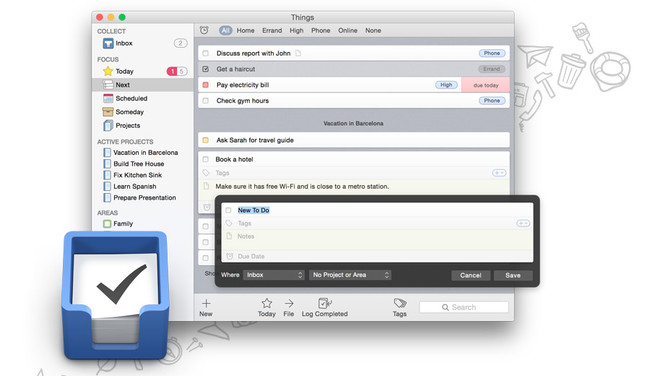
Task: Filter by Phone tag
Action: click(321, 30)
